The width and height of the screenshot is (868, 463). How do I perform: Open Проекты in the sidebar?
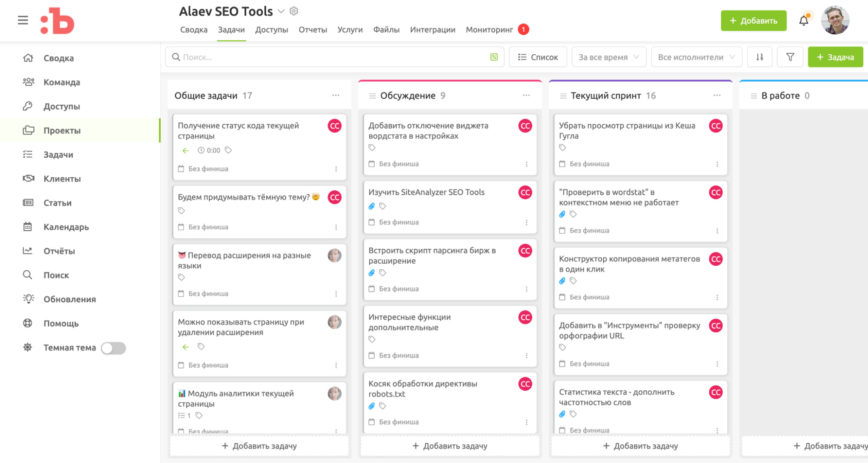80,130
